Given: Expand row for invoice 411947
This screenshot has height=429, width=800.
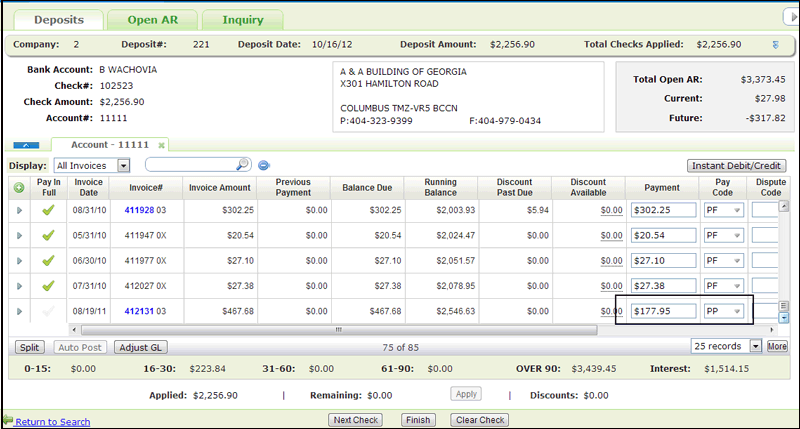Looking at the screenshot, I should [x=19, y=236].
